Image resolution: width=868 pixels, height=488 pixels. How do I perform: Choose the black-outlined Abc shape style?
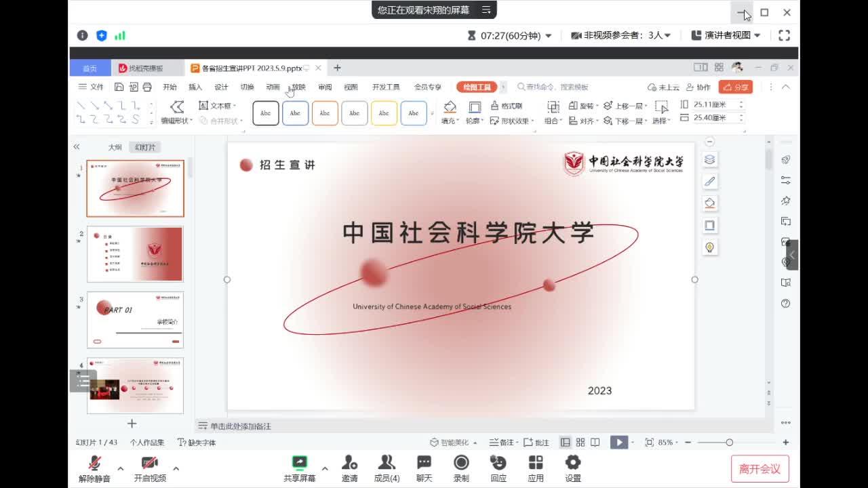(x=266, y=113)
